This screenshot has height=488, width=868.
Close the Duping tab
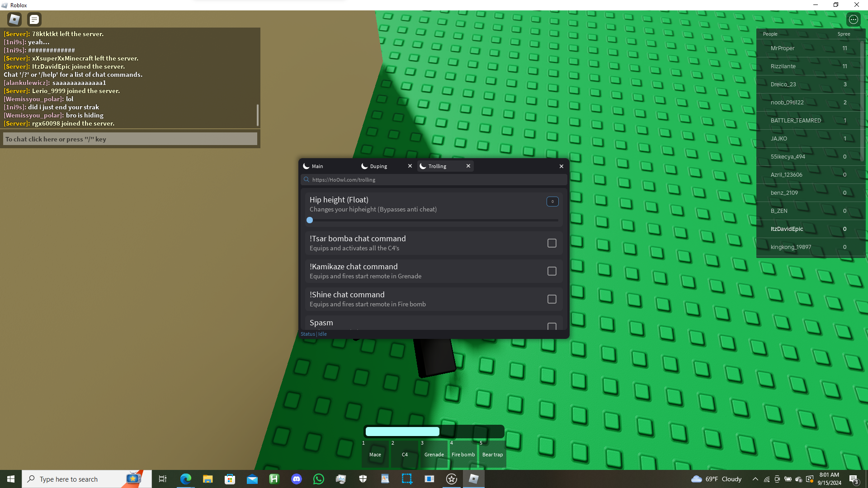pos(410,166)
